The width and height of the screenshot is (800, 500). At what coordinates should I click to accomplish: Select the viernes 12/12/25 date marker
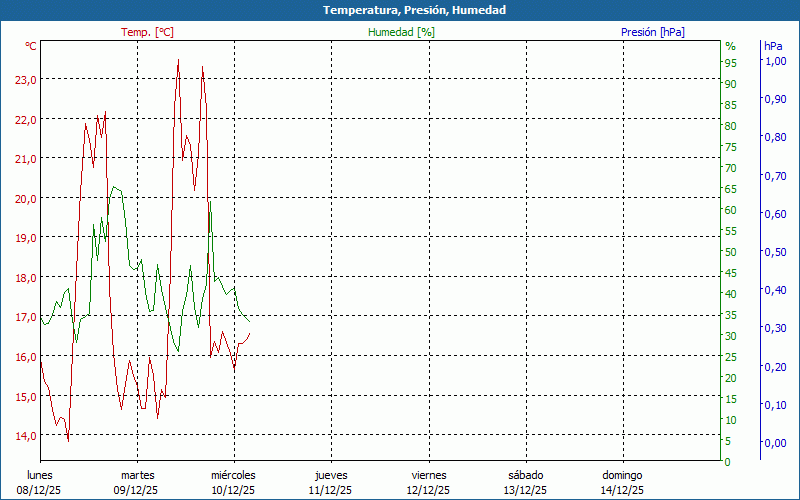point(428,482)
